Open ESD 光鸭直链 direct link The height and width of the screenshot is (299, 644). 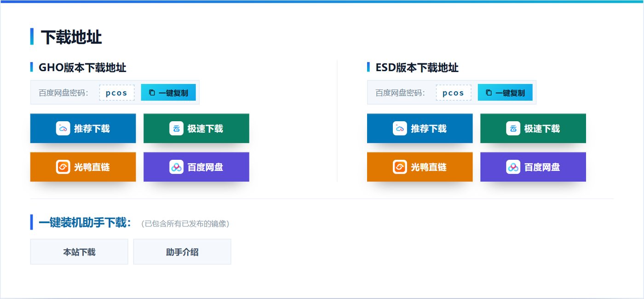[x=420, y=167]
